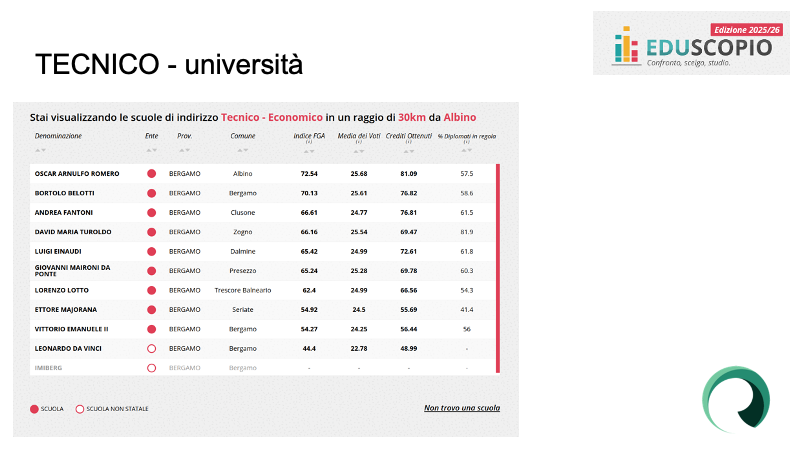Select the filled SCUOLA legend circle
This screenshot has height=450, width=800.
pos(35,409)
